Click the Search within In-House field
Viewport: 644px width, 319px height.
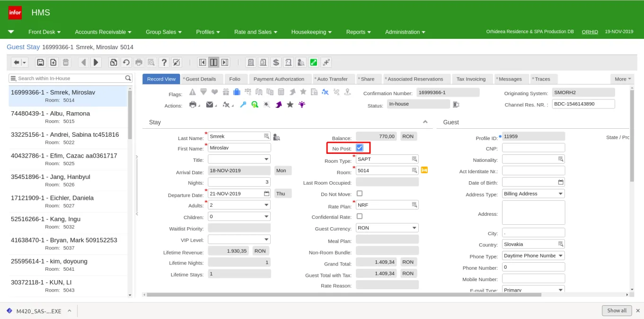tap(71, 78)
